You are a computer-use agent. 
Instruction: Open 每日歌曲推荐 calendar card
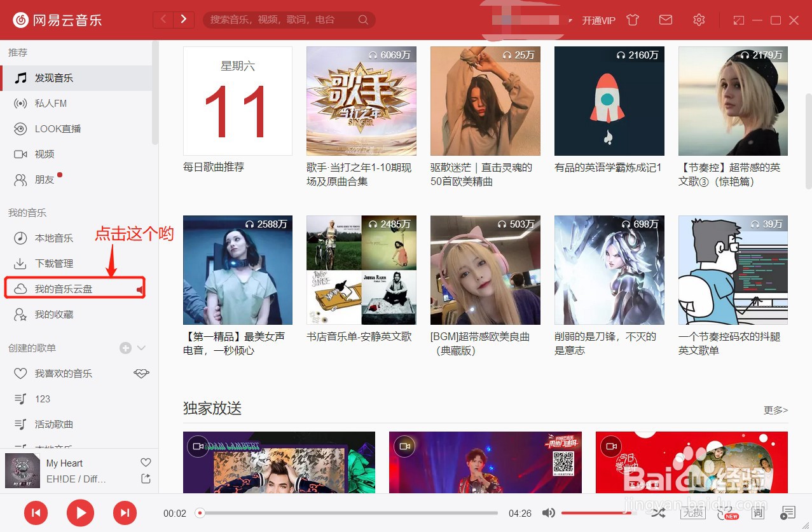coord(238,100)
